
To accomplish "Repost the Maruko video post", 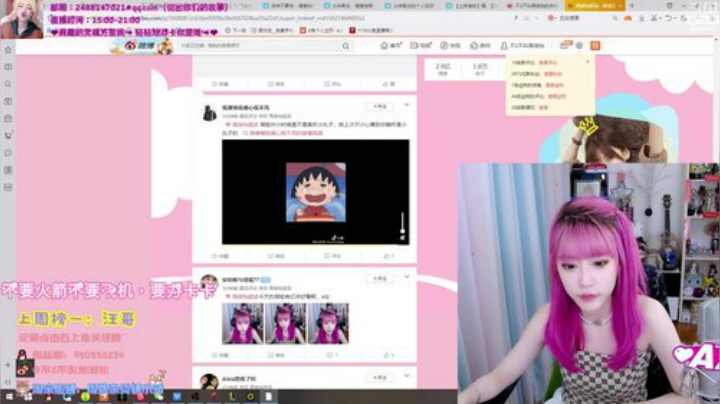I will (x=276, y=256).
